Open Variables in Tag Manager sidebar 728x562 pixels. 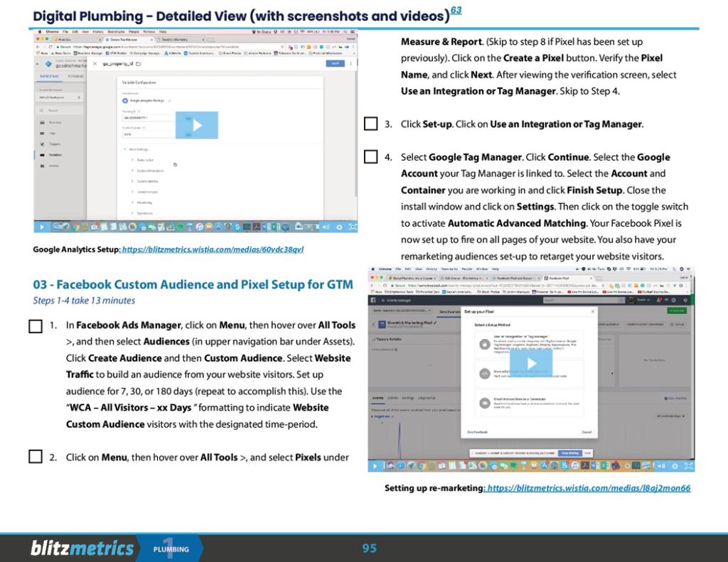pyautogui.click(x=50, y=155)
